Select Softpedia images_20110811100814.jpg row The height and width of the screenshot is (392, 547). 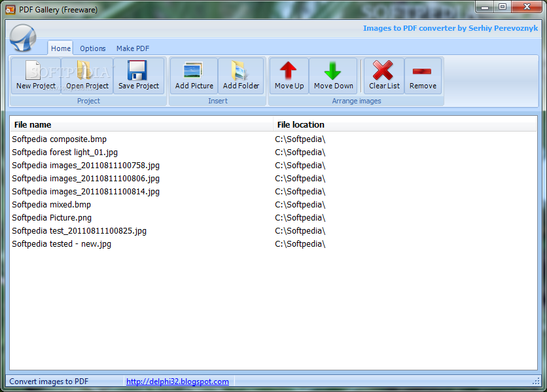click(x=273, y=191)
